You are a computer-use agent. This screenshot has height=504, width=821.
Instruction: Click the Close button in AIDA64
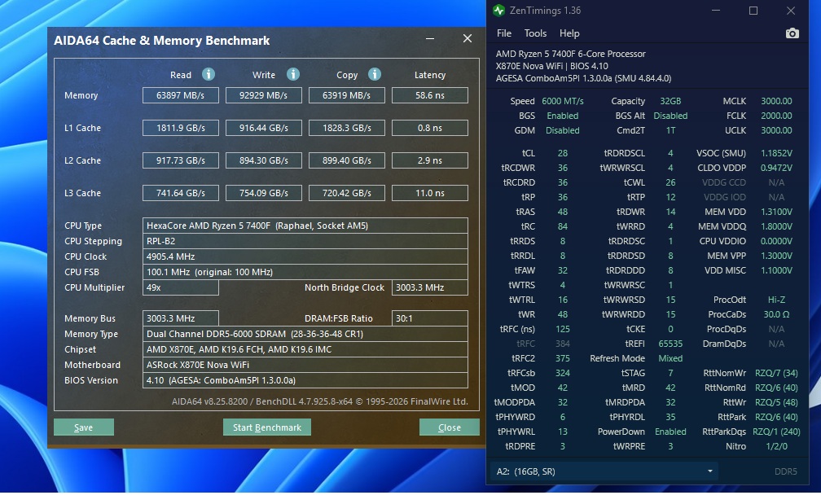450,427
